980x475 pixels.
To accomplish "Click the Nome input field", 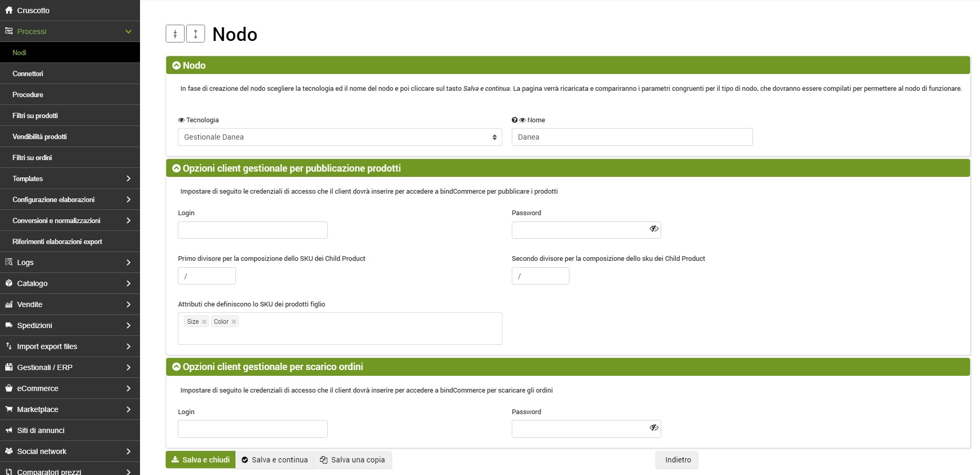I will pyautogui.click(x=631, y=137).
